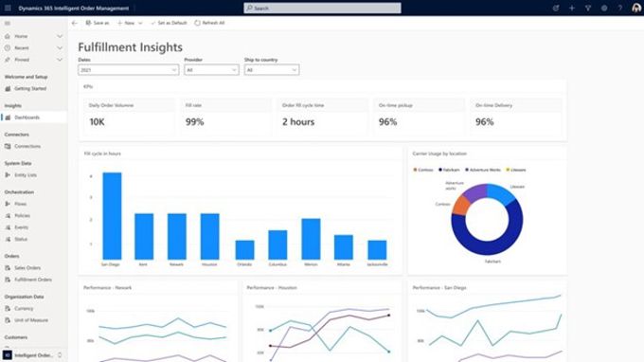The height and width of the screenshot is (362, 644).
Task: Open Connections in the sidebar
Action: 27,146
